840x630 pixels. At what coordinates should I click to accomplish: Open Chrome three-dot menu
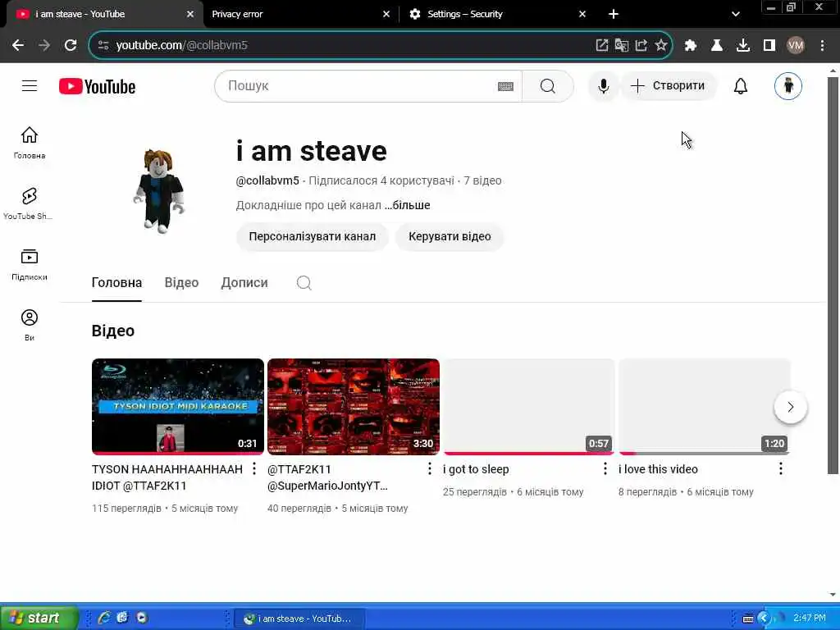(x=822, y=46)
